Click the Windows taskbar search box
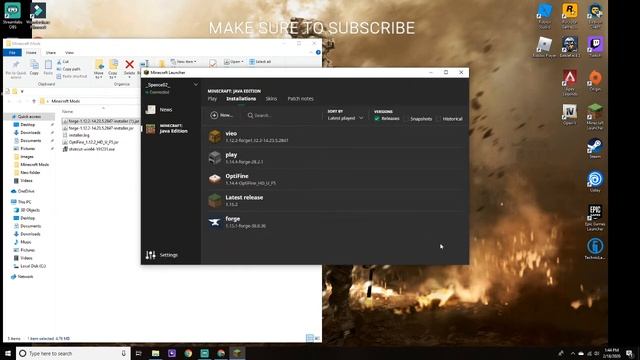The height and width of the screenshot is (360, 640). [73, 353]
